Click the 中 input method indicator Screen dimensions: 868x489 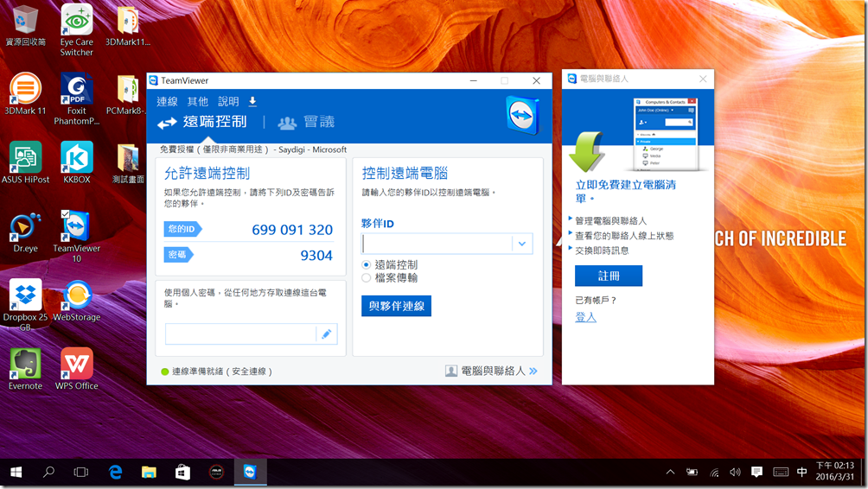pyautogui.click(x=801, y=472)
